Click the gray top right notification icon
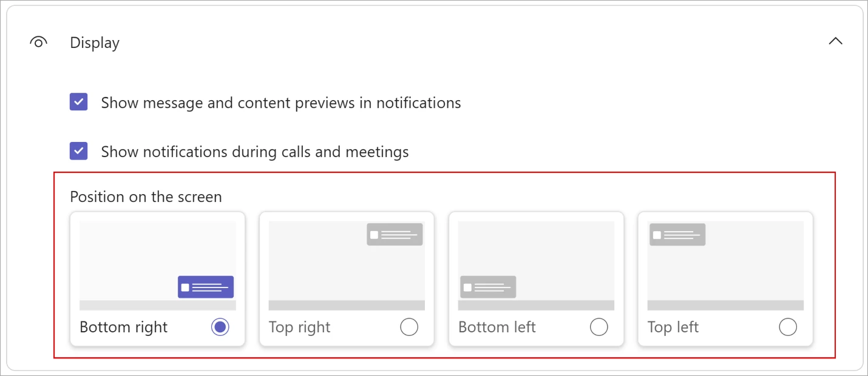The width and height of the screenshot is (868, 376). pos(395,234)
